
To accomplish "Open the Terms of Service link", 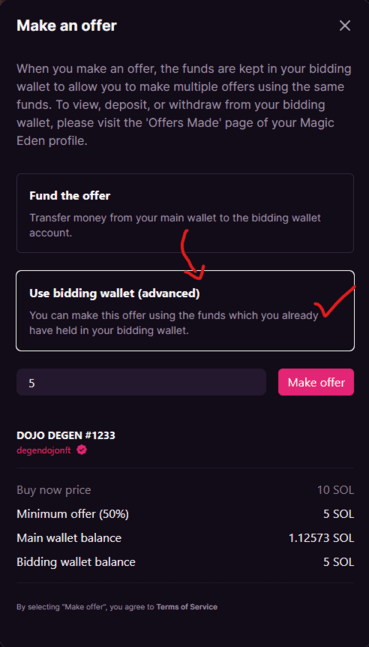I will (x=187, y=607).
